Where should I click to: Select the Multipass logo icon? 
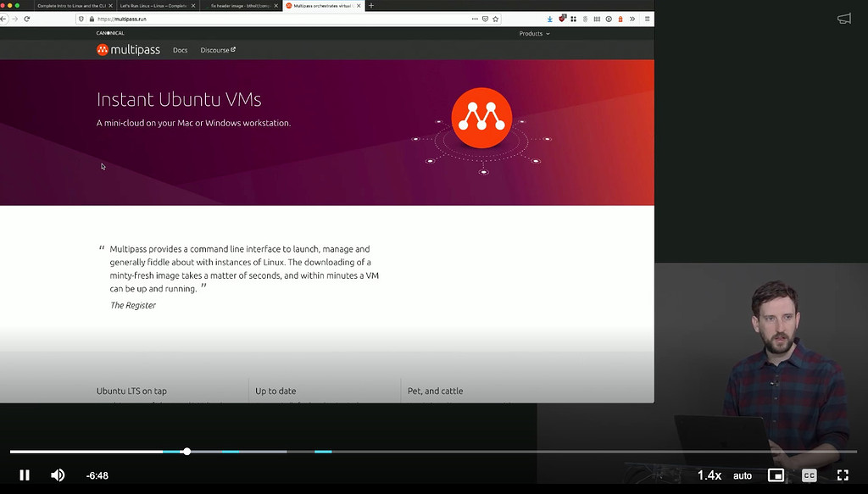104,49
